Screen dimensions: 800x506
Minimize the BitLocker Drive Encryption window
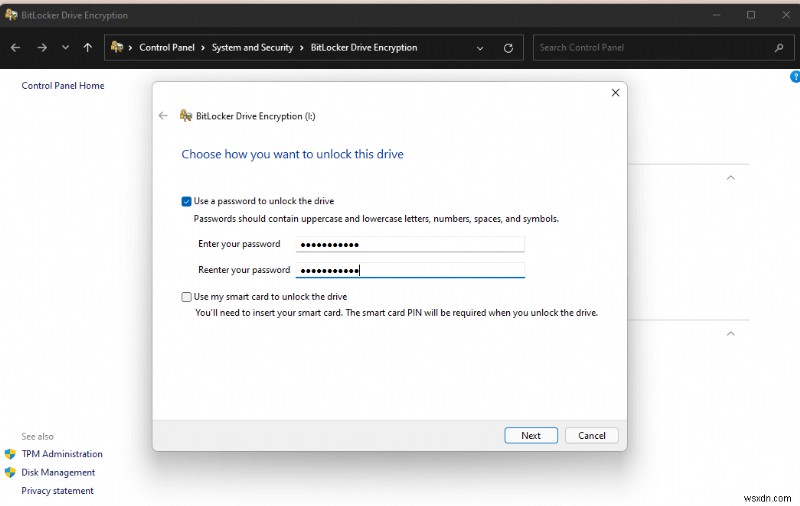pos(716,15)
